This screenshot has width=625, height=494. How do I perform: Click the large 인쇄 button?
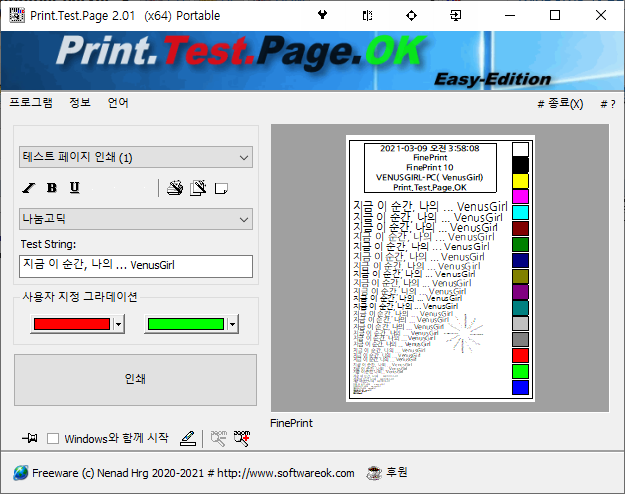pyautogui.click(x=136, y=380)
